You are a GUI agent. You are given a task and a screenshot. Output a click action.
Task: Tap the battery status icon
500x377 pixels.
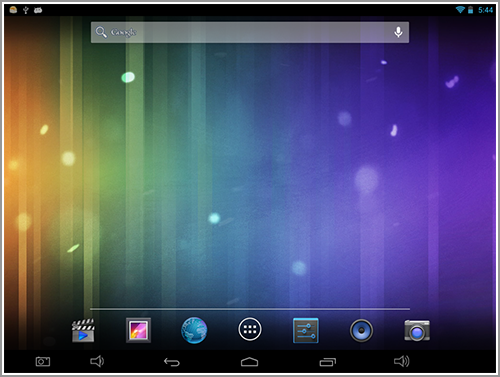470,10
